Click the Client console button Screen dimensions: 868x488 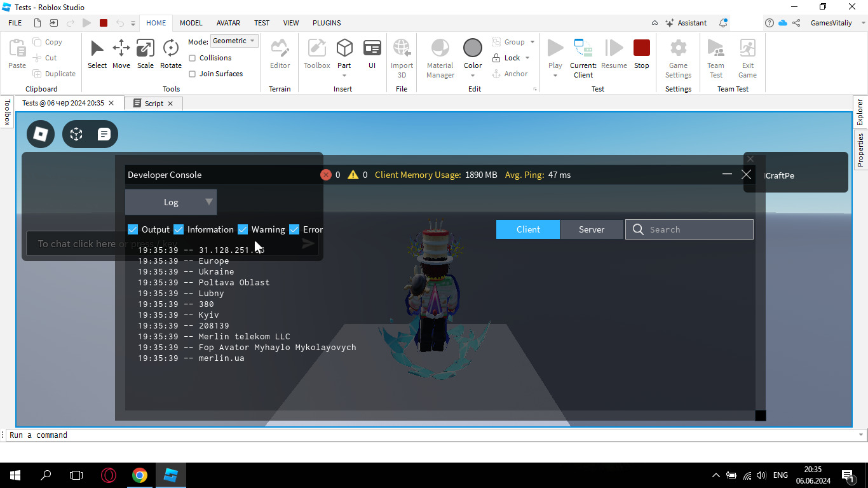pos(528,229)
